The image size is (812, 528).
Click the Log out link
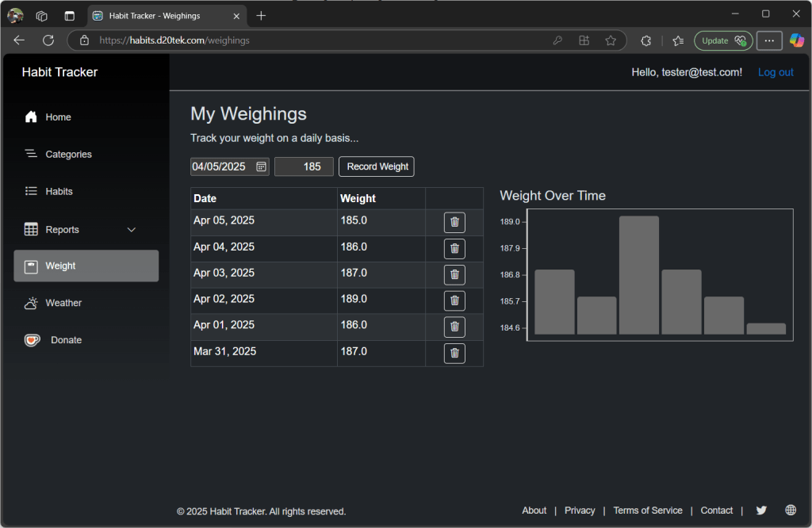[776, 72]
